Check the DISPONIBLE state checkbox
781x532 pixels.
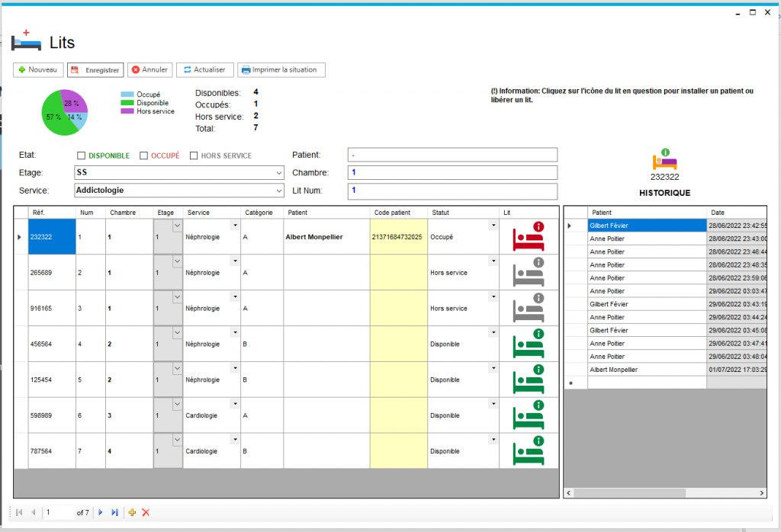click(x=82, y=155)
